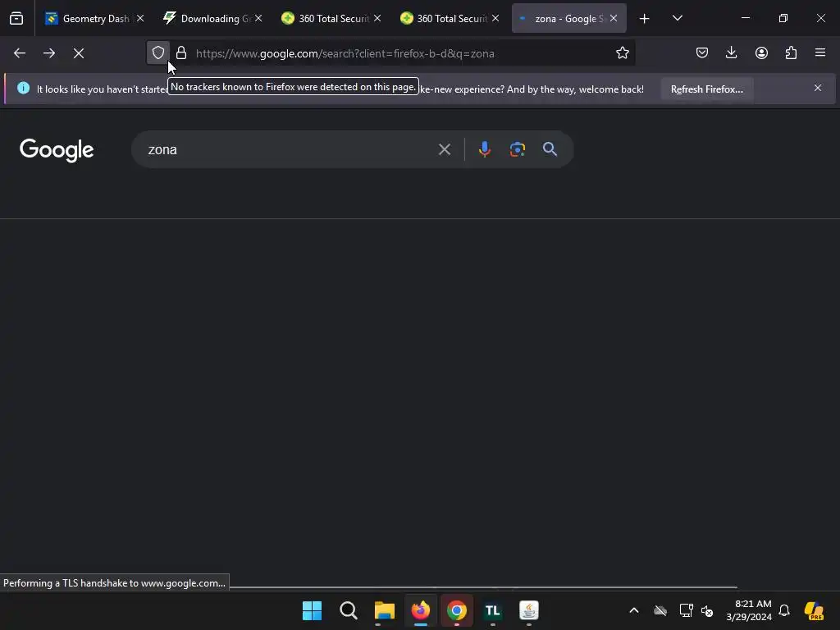Open the Windows Start menu
Viewport: 840px width, 630px height.
312,610
